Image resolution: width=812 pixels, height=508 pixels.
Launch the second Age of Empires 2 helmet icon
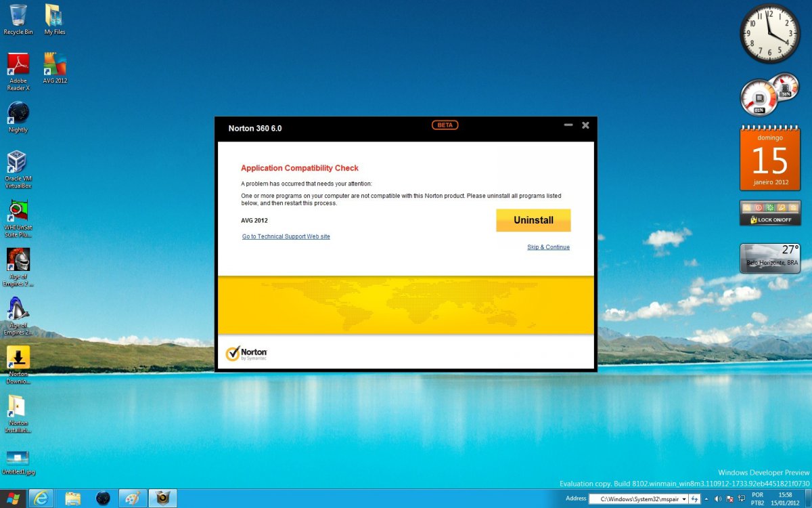pyautogui.click(x=18, y=316)
